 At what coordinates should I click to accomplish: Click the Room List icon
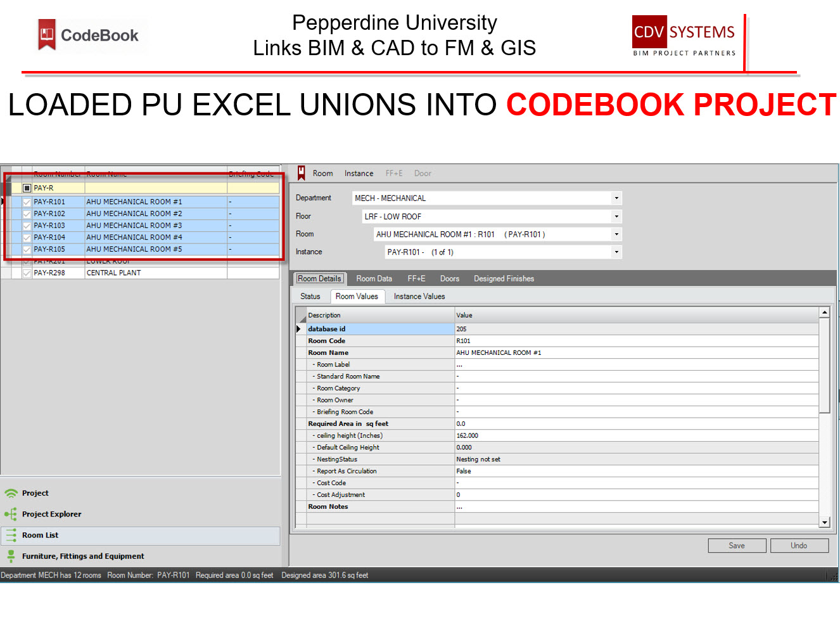point(11,535)
